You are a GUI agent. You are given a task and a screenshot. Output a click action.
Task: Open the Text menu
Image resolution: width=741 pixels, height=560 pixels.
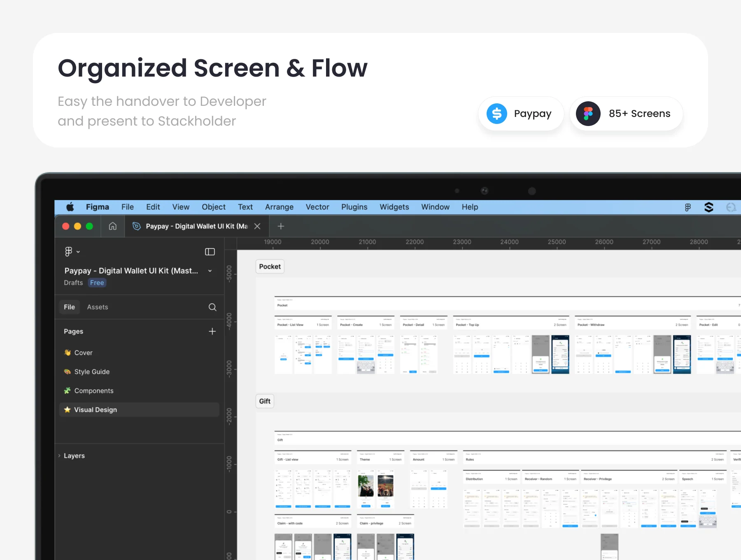click(x=245, y=207)
